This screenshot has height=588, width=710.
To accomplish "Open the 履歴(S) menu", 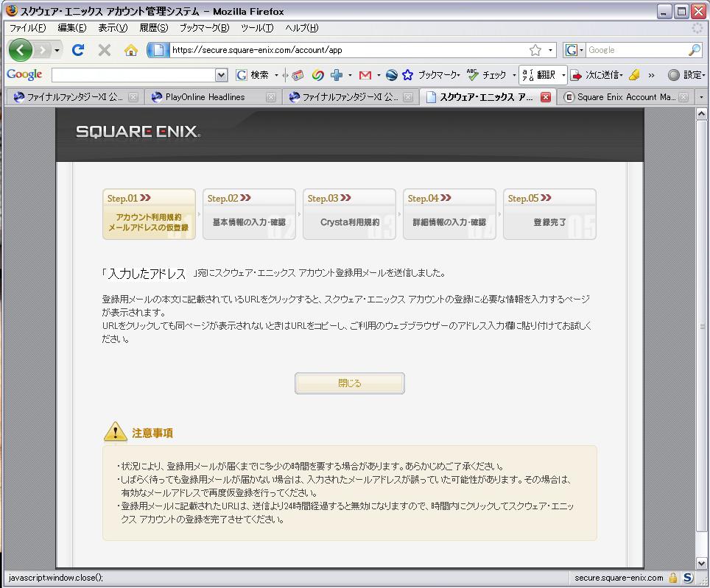I will 153,28.
